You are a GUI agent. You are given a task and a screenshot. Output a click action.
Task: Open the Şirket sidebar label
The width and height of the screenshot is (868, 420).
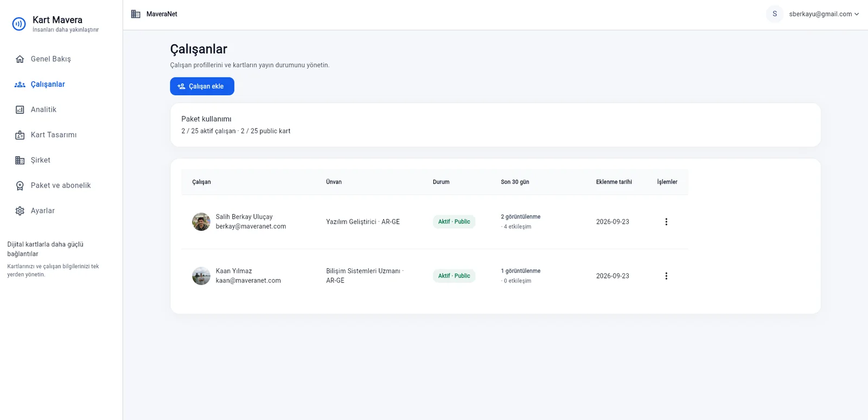(41, 160)
